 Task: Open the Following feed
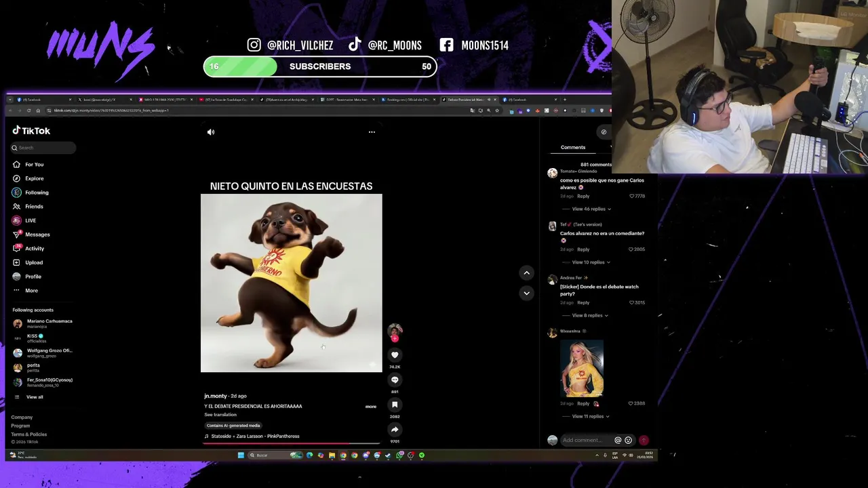(31, 192)
